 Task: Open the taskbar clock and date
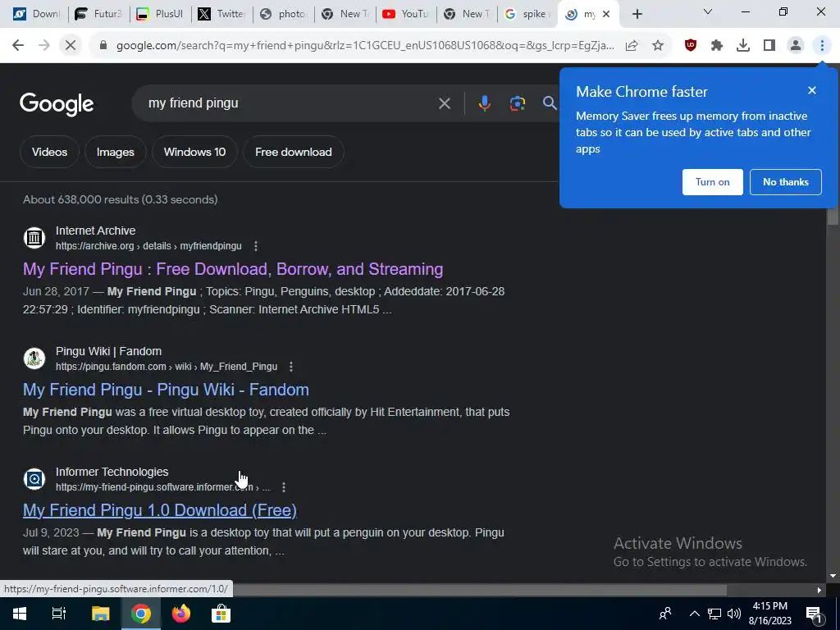tap(769, 614)
